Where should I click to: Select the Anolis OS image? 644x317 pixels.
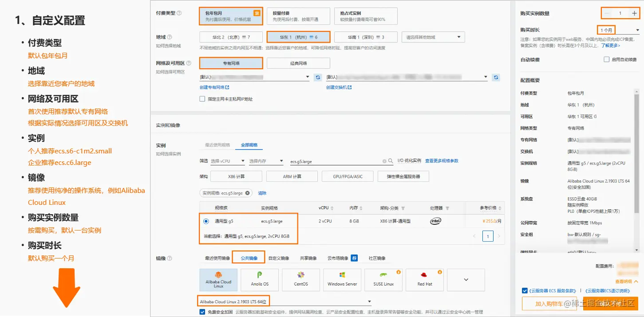[x=260, y=279]
